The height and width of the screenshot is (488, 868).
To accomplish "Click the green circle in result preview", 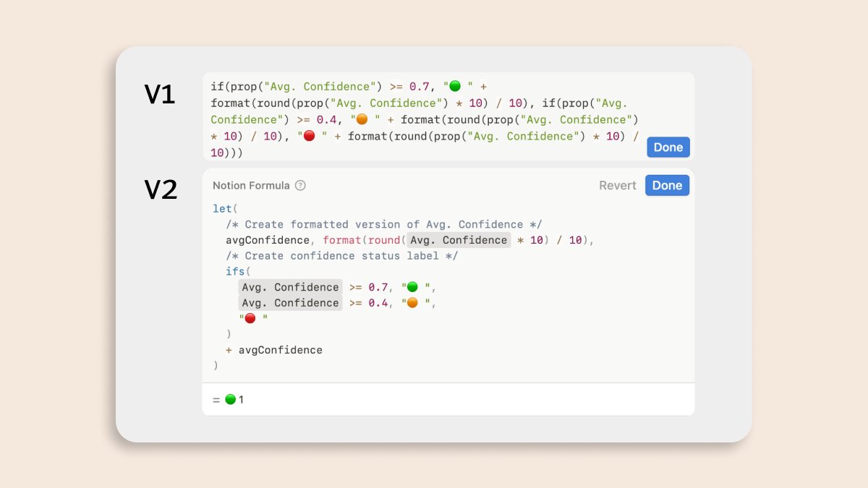I will pyautogui.click(x=230, y=399).
